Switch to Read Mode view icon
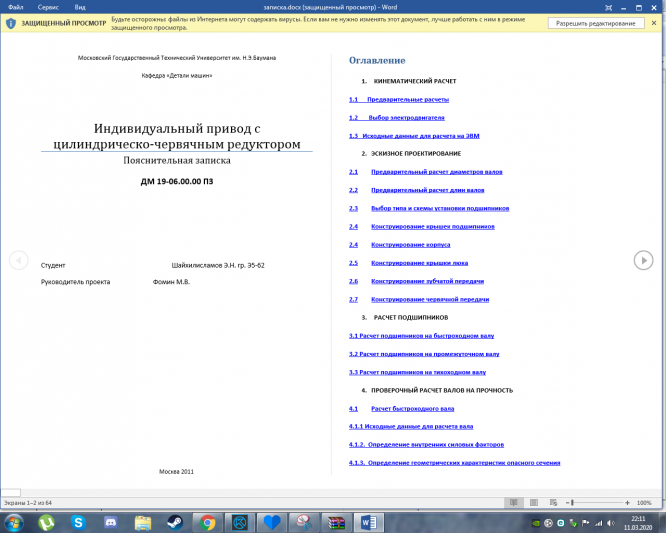Viewport: 666px width, 533px height. [514, 503]
